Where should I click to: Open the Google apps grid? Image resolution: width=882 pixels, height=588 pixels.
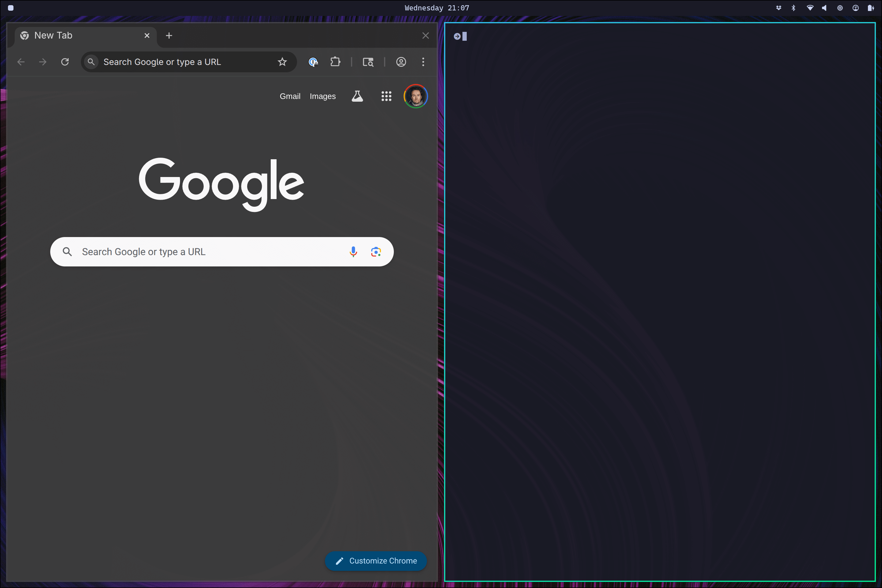click(386, 96)
